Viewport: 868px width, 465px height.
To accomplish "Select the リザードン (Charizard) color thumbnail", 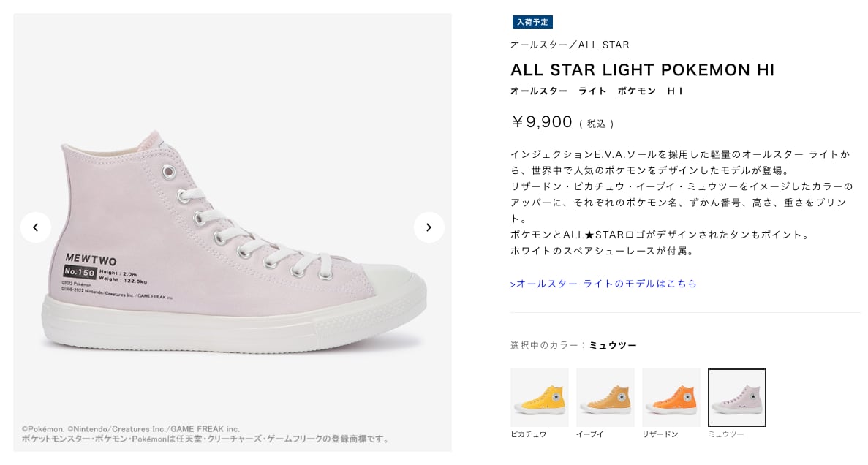I will pos(671,397).
